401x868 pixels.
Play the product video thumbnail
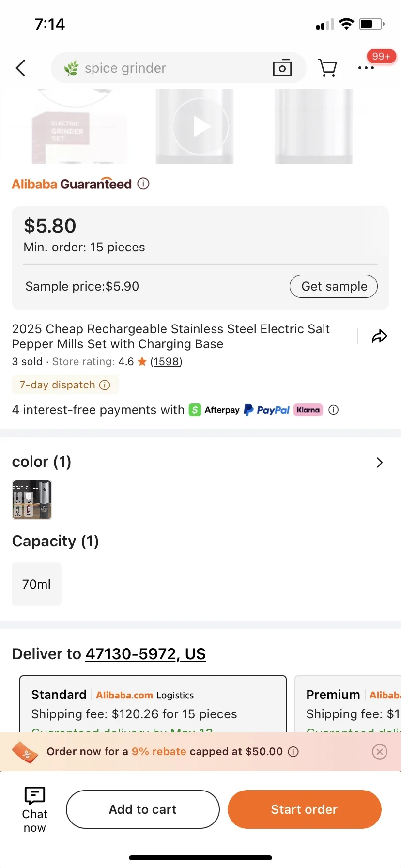click(x=200, y=127)
